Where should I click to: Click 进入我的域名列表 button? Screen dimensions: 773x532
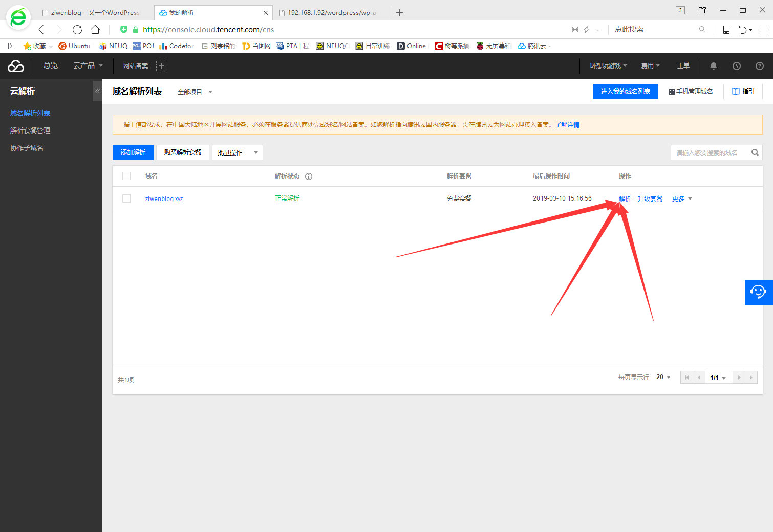click(x=626, y=92)
